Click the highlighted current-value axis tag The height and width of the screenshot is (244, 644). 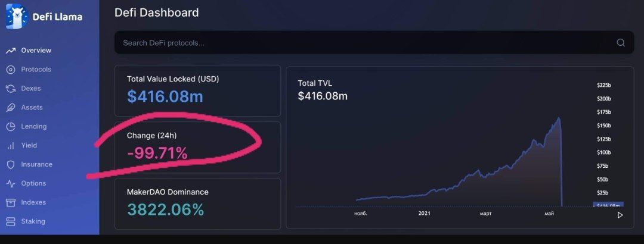(608, 204)
